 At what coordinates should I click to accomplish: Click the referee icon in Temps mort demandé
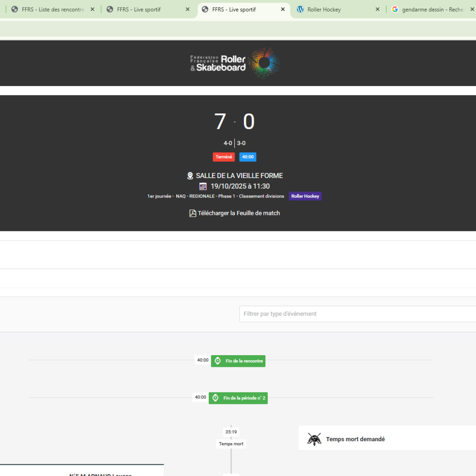click(315, 439)
